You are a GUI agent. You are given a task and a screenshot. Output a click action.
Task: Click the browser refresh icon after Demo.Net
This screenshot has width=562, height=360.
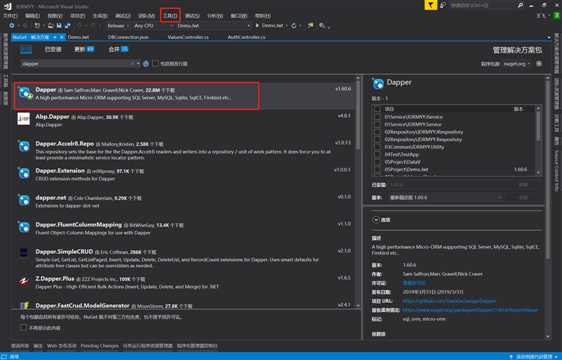294,25
